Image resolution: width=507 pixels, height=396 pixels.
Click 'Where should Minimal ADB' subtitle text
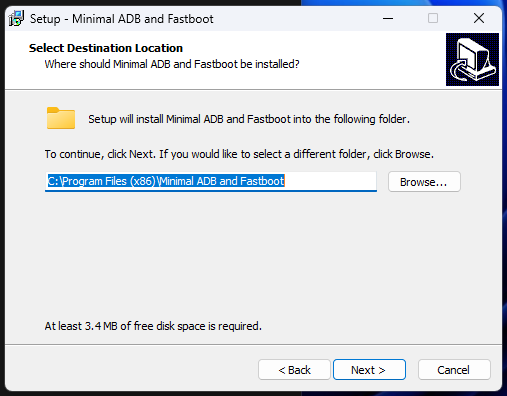(x=172, y=64)
